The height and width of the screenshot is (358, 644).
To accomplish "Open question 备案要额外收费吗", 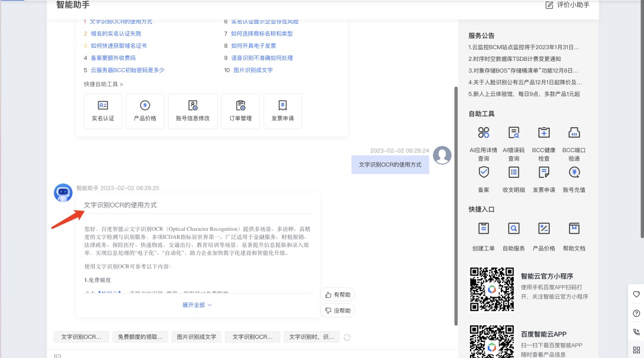I will [113, 58].
